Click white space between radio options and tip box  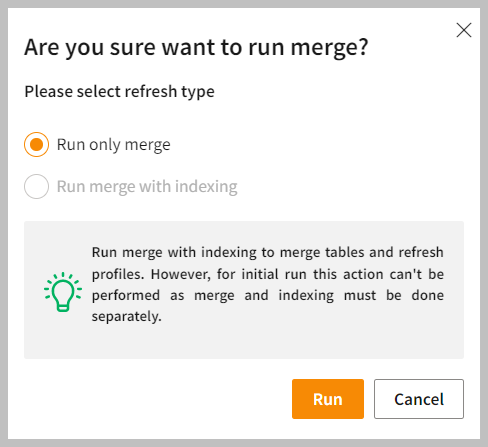244,210
